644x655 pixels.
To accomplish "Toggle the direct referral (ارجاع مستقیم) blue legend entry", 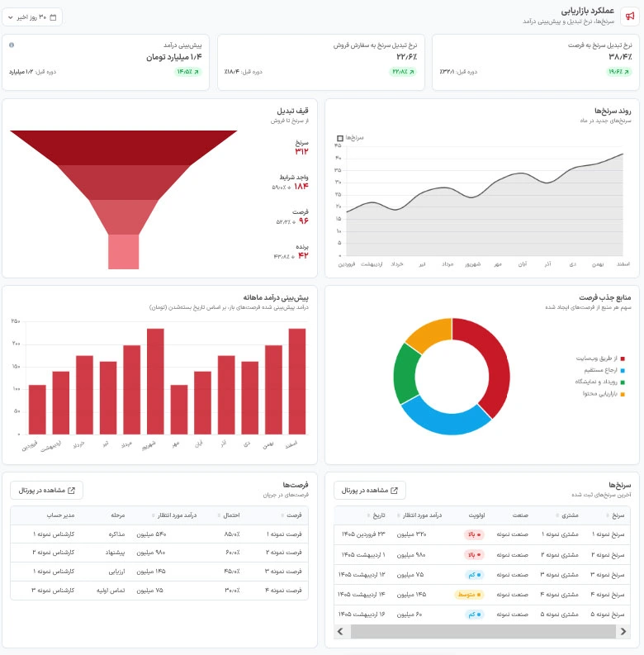I will [x=604, y=370].
